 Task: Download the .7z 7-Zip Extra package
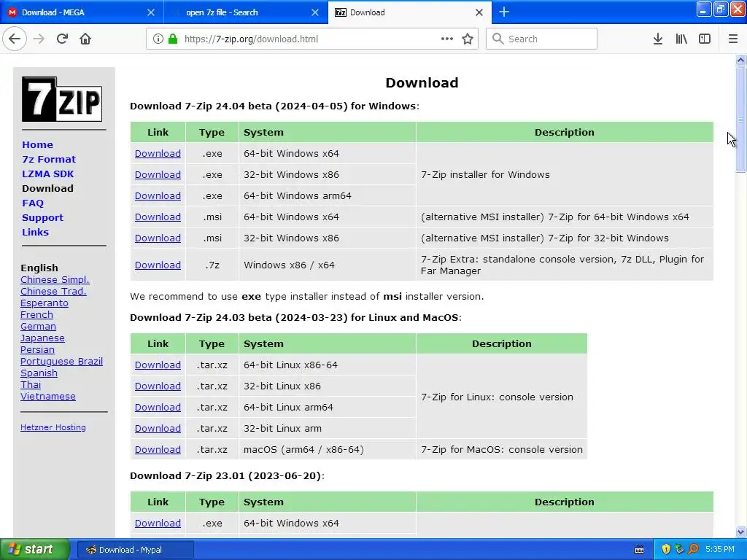pyautogui.click(x=158, y=265)
